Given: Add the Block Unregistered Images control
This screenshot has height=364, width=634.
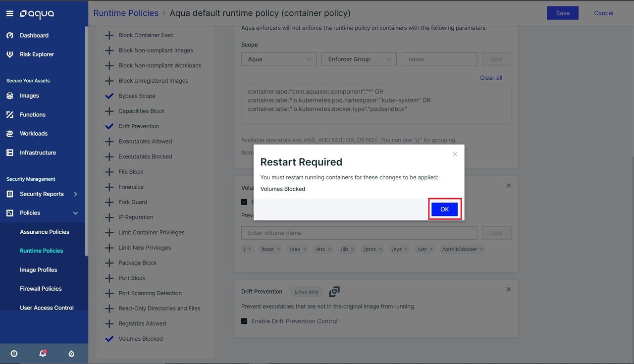Looking at the screenshot, I should 109,81.
